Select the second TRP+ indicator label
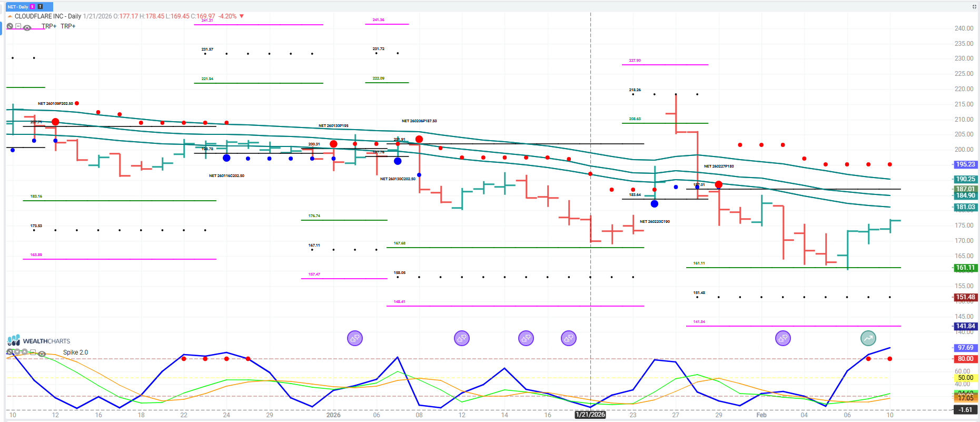980x422 pixels. click(68, 26)
